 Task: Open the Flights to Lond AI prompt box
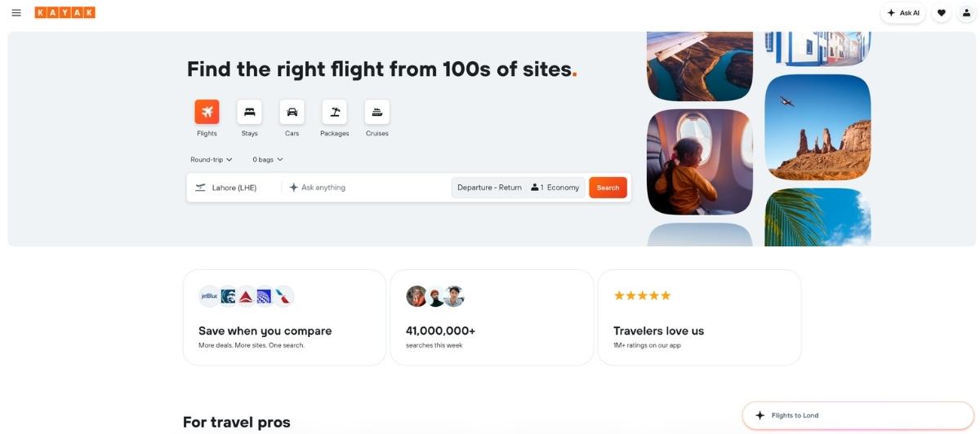pyautogui.click(x=859, y=415)
